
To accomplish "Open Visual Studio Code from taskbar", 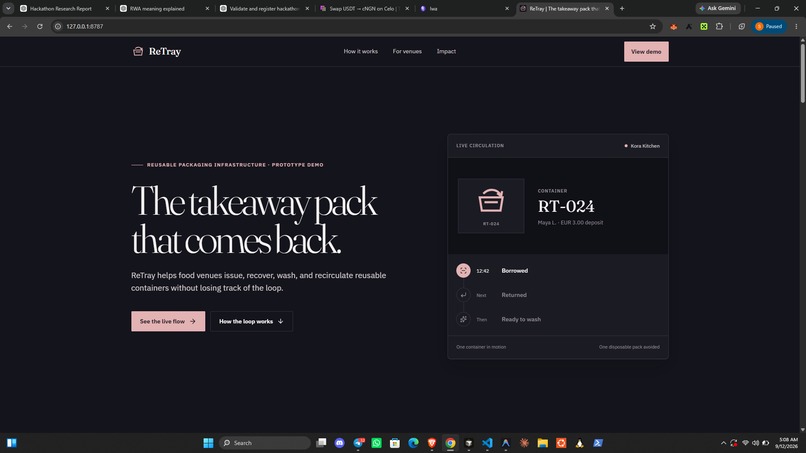I will point(487,443).
